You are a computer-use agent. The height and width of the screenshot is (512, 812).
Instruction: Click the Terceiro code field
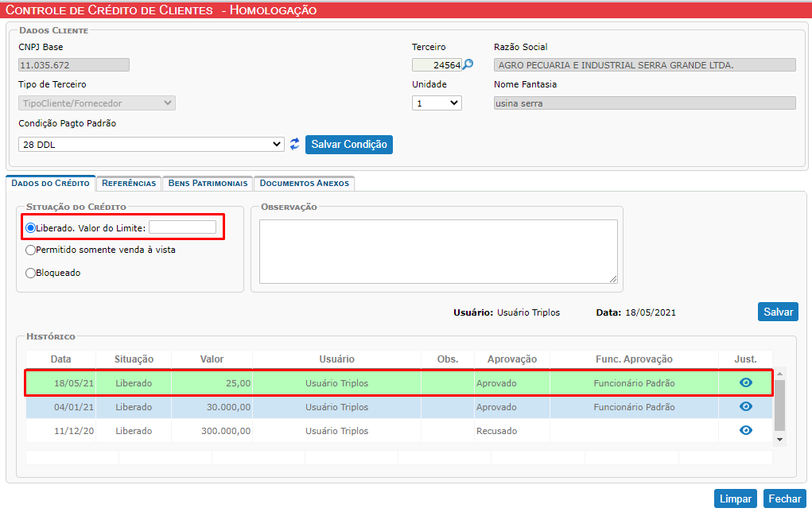[x=437, y=64]
